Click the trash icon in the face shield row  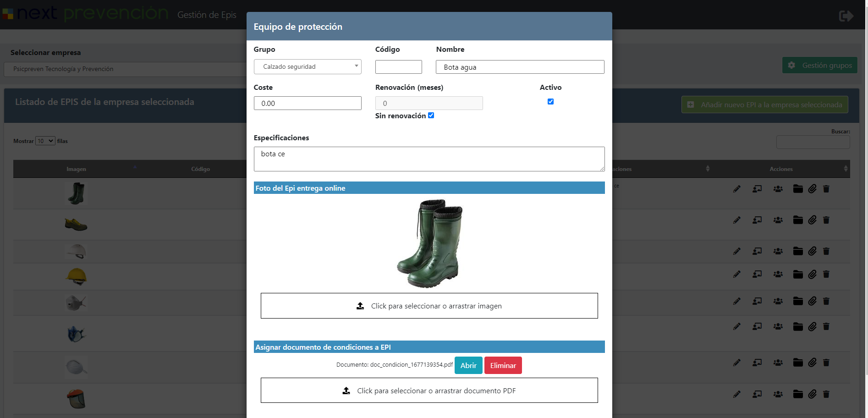tap(826, 394)
